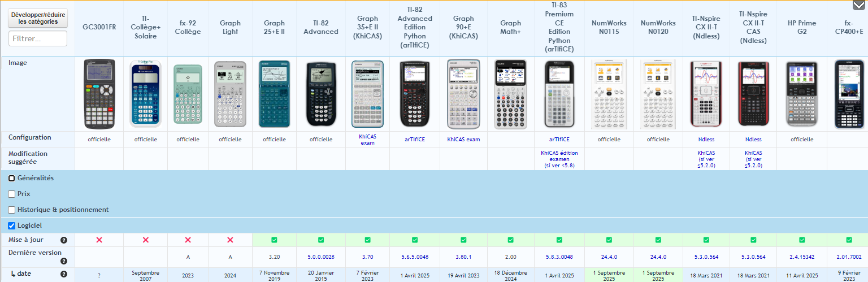Click red cross for fx-92 Collège update
868x282 pixels.
(x=188, y=240)
